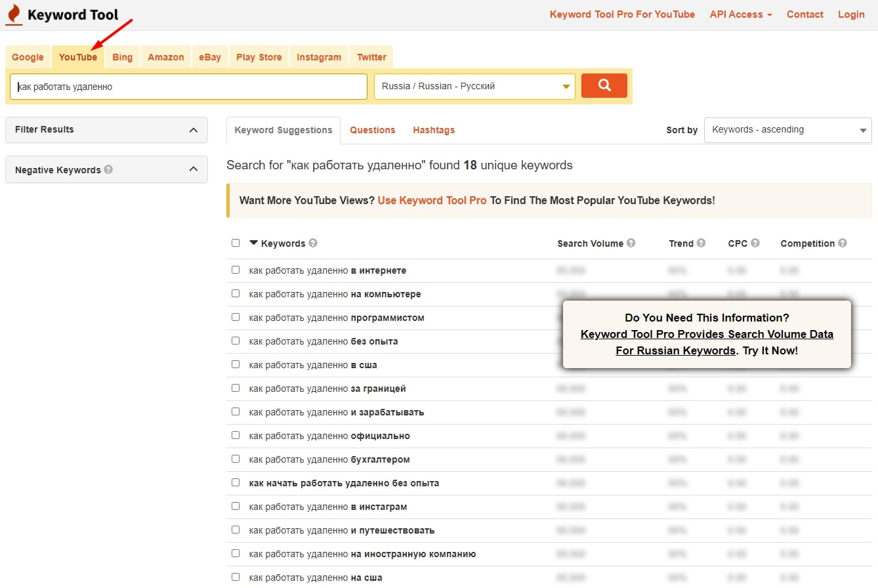Screen dimensions: 878x588
Task: Click help icon next to Search Volume
Action: [631, 243]
